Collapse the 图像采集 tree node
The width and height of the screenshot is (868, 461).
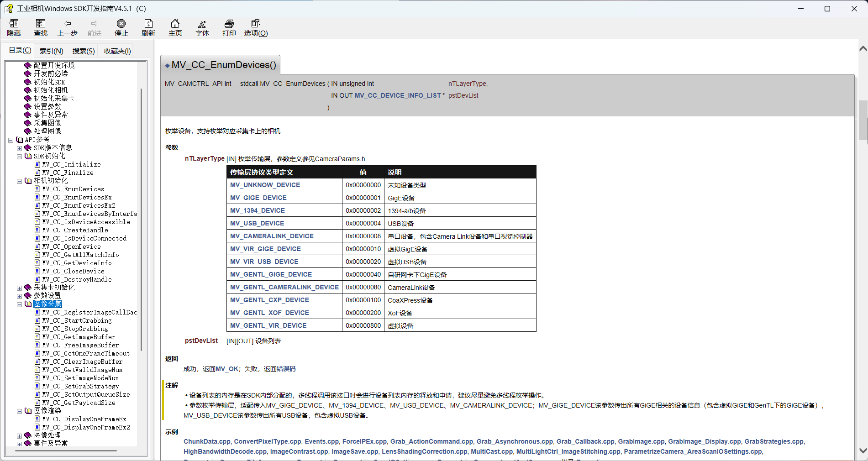pos(19,304)
